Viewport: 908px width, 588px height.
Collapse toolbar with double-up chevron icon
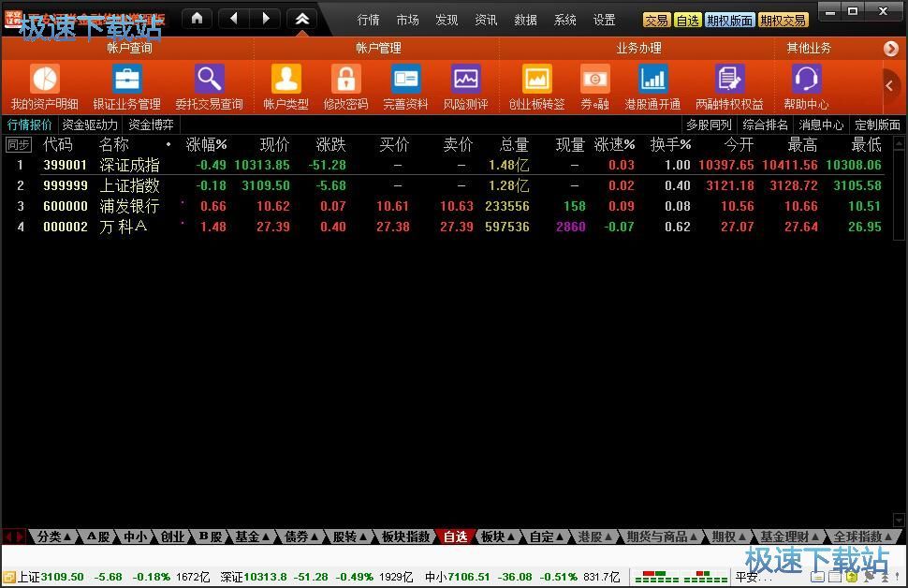[x=302, y=19]
